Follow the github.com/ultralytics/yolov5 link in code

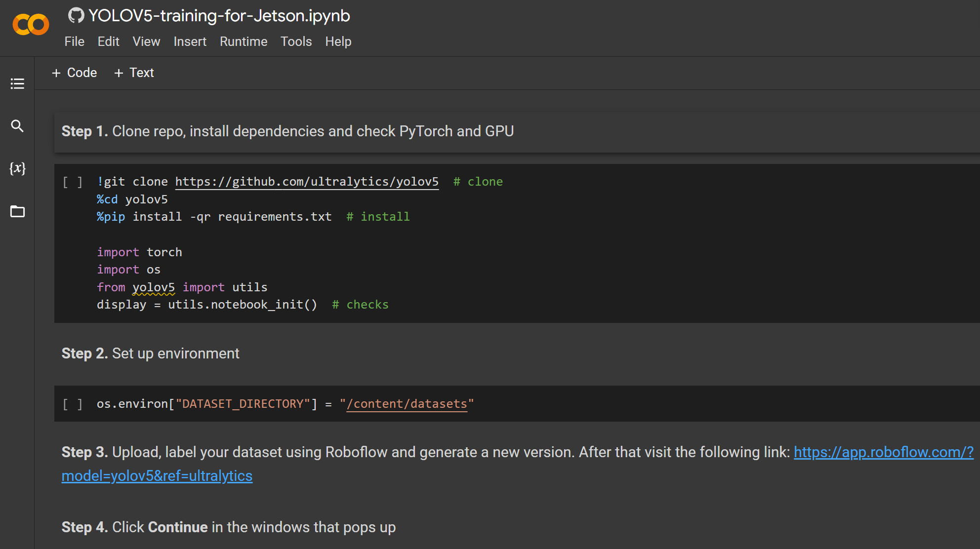pos(307,182)
